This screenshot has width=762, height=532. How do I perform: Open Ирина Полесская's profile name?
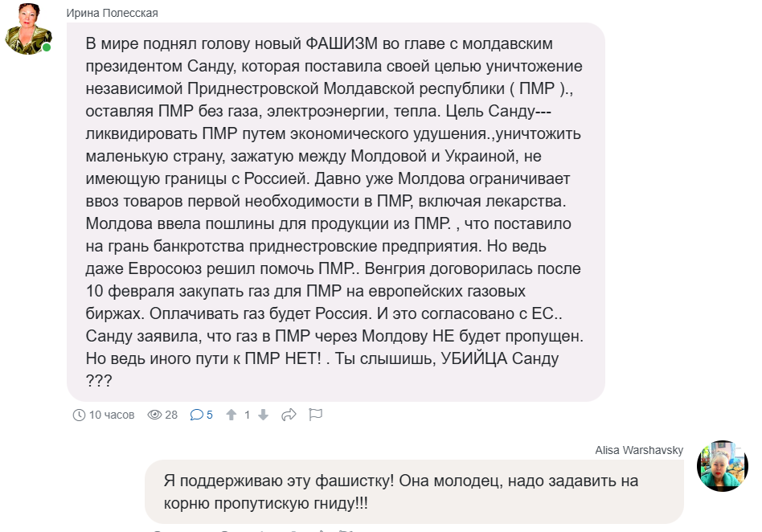pos(112,13)
